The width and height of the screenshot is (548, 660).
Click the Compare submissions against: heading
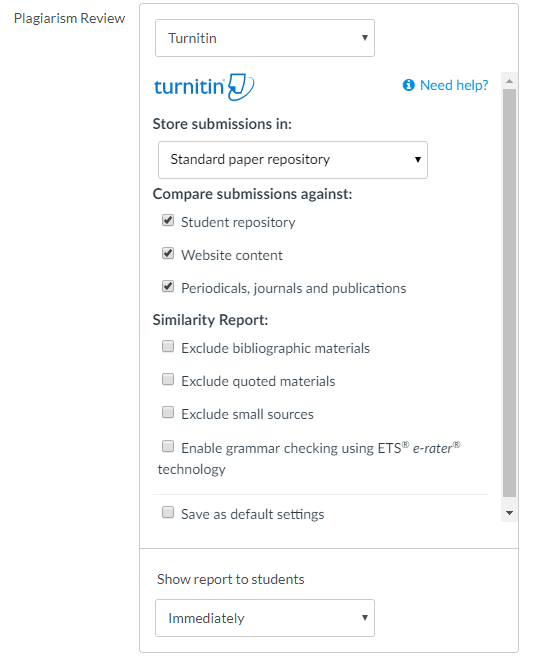pos(252,194)
